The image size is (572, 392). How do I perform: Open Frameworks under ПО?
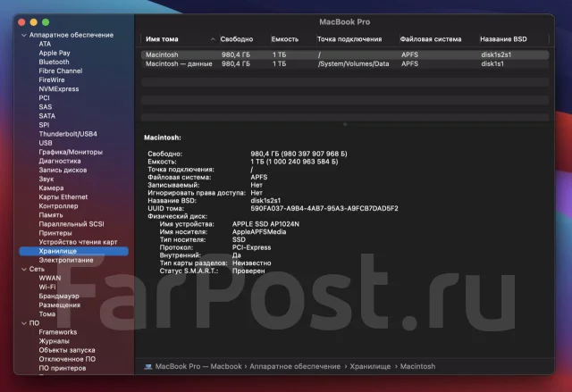[x=58, y=332]
